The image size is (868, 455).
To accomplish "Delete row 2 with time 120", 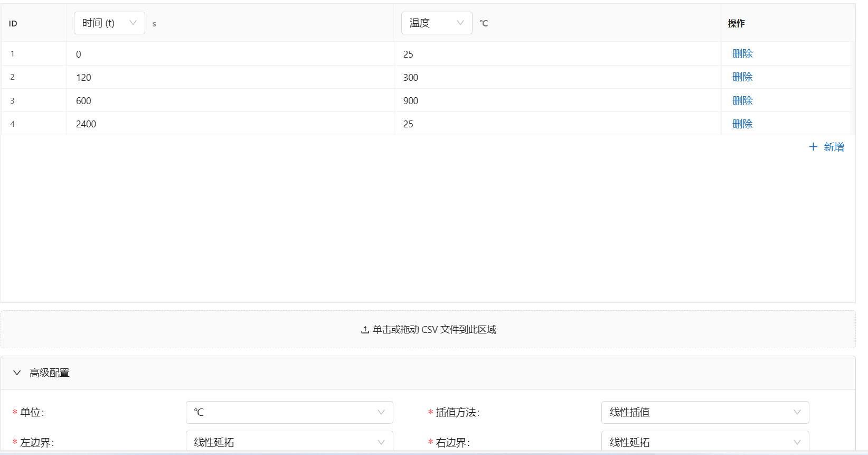I will [742, 77].
